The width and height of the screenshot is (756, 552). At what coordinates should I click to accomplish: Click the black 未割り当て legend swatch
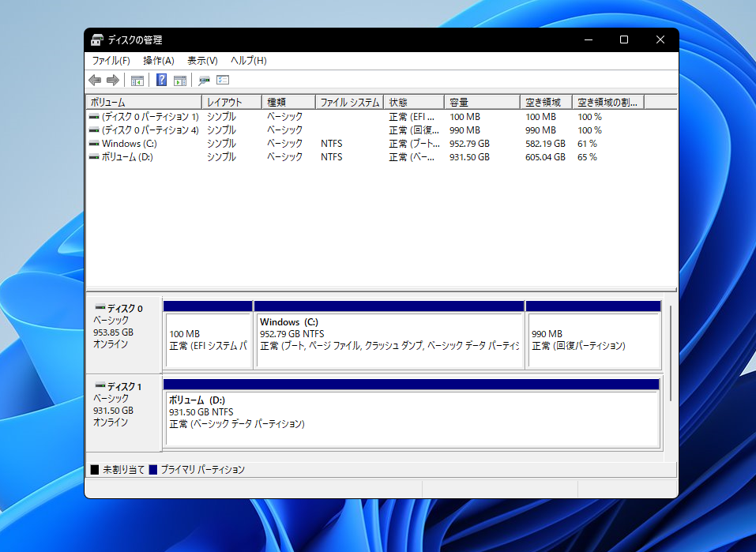tap(95, 470)
